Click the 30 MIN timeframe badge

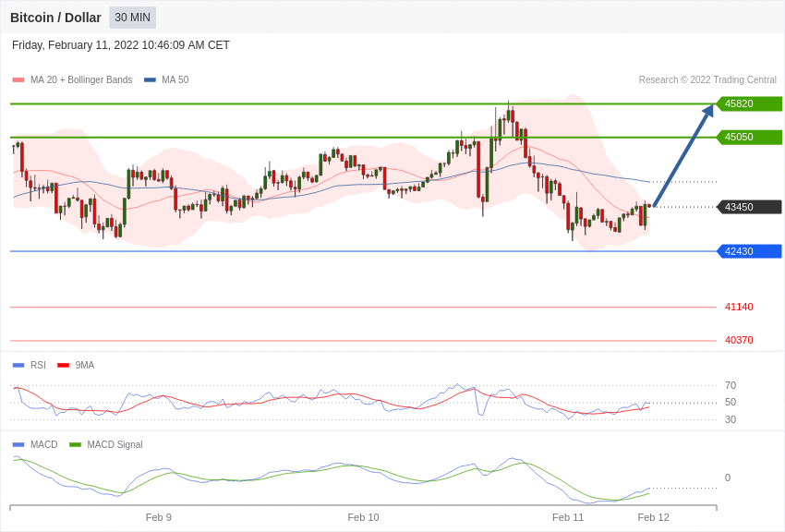tap(132, 18)
